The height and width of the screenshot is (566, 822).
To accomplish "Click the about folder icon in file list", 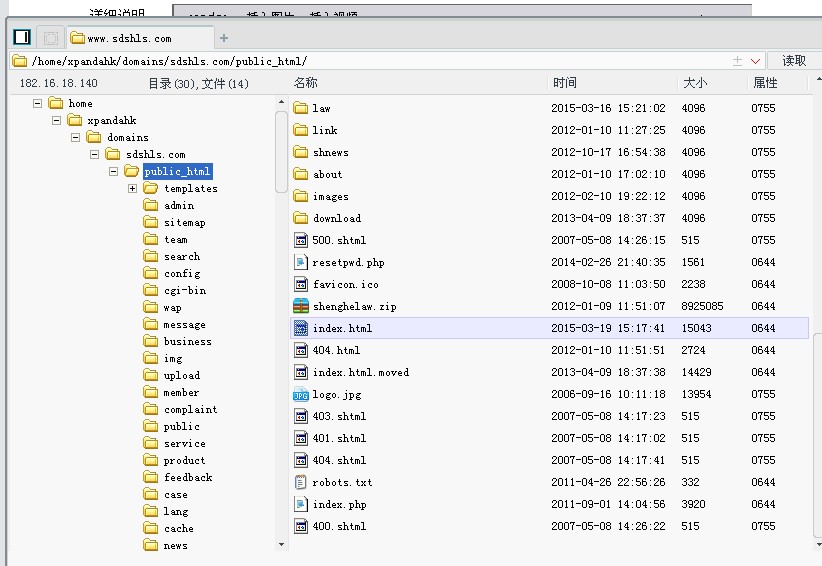I will pyautogui.click(x=300, y=174).
